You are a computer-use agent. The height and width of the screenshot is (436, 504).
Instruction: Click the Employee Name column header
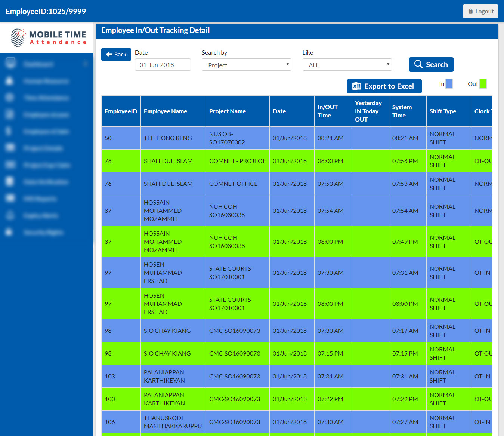166,111
